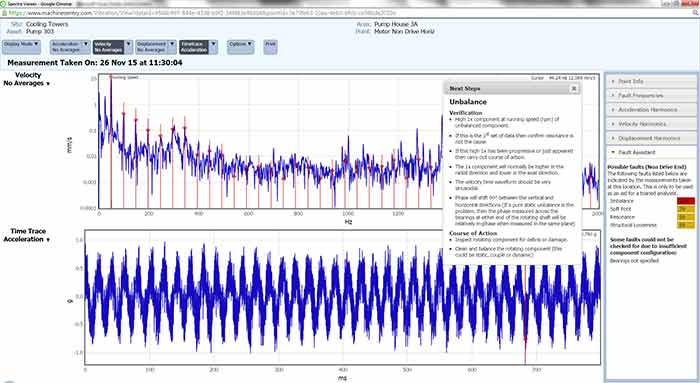Collapse the Fault Assistant panel
The image size is (700, 383).
[651, 152]
